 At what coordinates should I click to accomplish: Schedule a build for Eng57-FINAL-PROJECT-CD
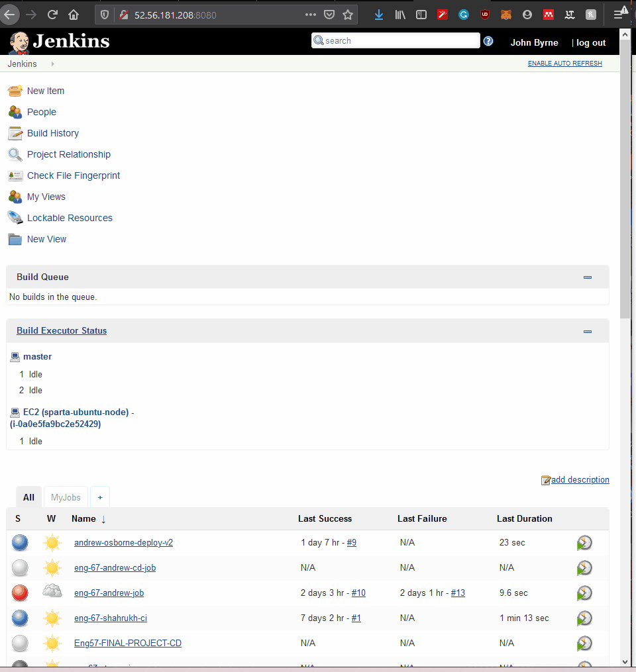[584, 644]
